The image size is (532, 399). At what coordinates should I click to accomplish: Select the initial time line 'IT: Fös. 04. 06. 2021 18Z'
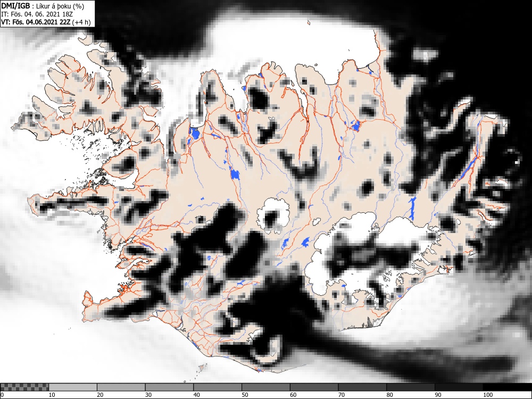pyautogui.click(x=37, y=14)
